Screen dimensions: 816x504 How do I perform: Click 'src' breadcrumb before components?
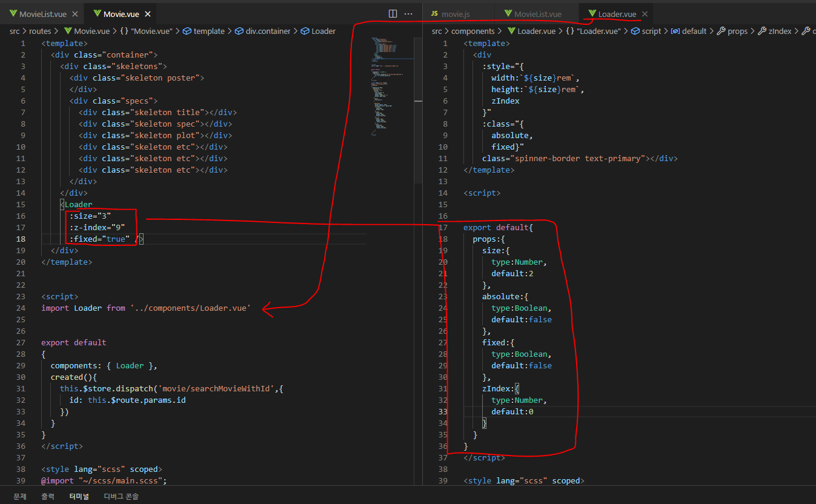pyautogui.click(x=437, y=31)
